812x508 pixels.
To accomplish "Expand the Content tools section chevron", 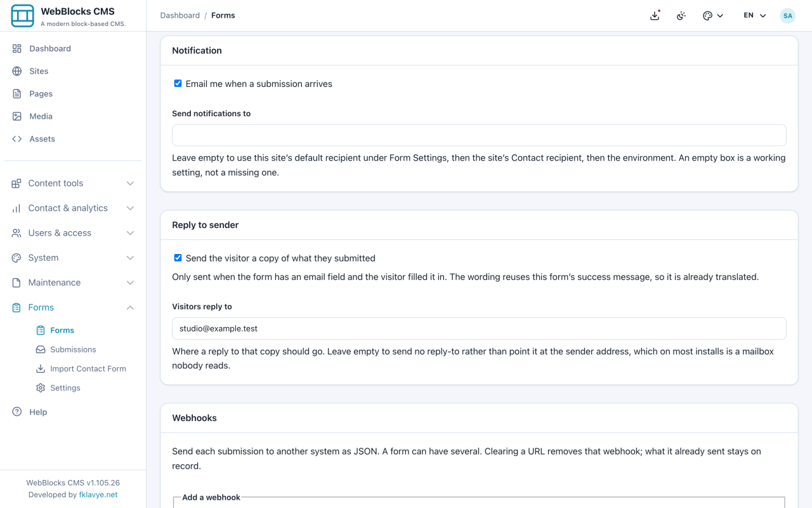I will tap(130, 184).
